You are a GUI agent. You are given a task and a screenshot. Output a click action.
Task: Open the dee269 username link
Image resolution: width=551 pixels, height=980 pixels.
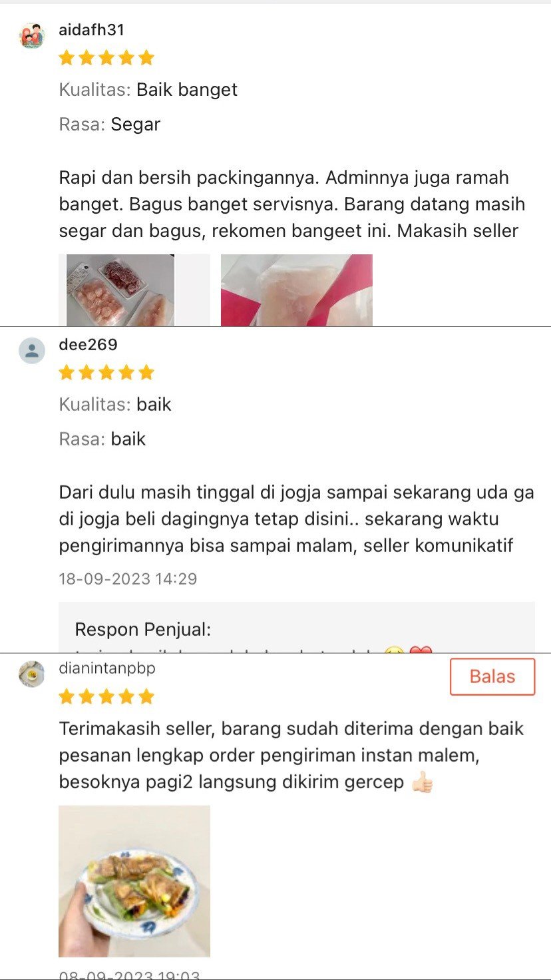(88, 345)
